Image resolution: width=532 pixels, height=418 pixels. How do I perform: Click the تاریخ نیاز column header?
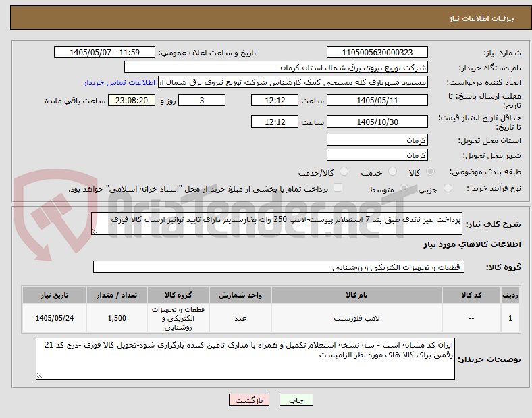pyautogui.click(x=54, y=295)
